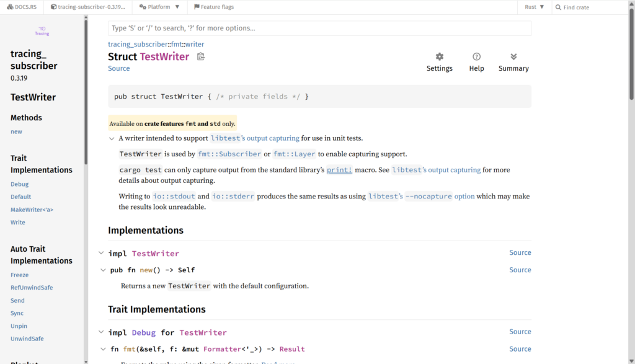This screenshot has height=364, width=635.
Task: Open the Rust dropdown menu
Action: click(534, 7)
